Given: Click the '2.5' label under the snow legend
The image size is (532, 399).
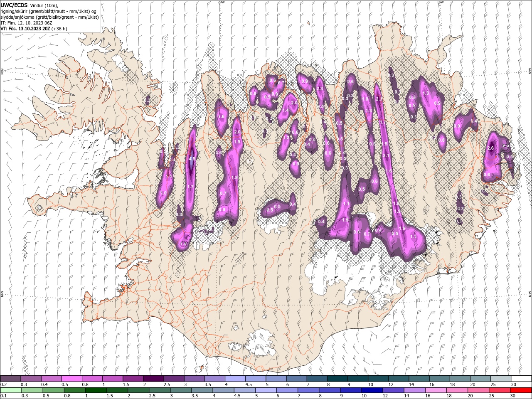Looking at the screenshot, I should [167, 384].
